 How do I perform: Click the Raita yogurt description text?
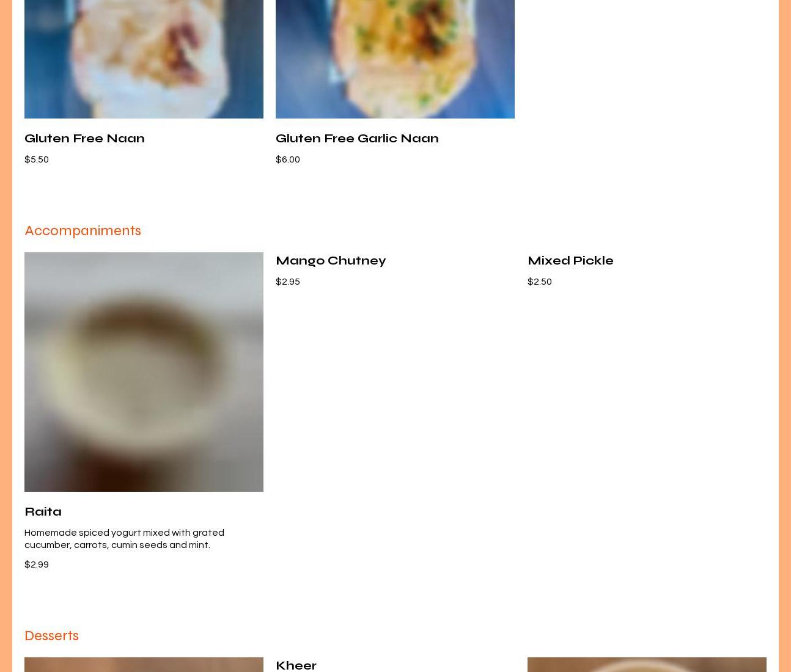[x=124, y=539]
